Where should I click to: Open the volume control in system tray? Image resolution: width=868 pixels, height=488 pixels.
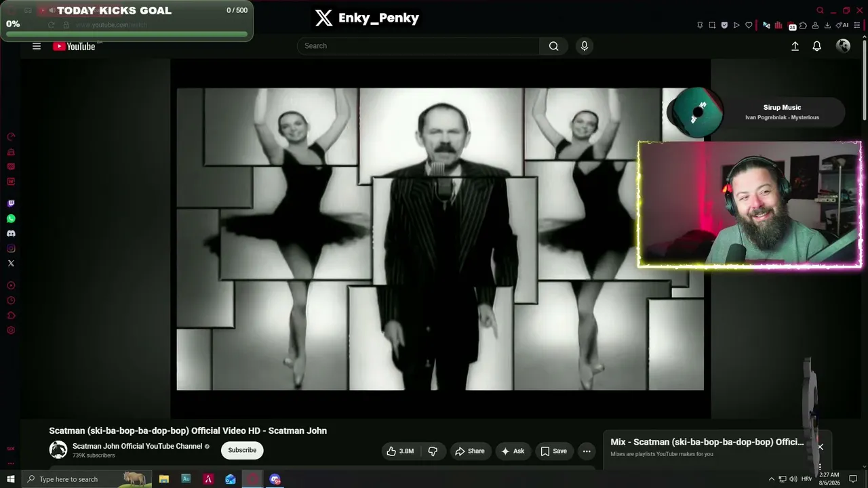coord(793,479)
